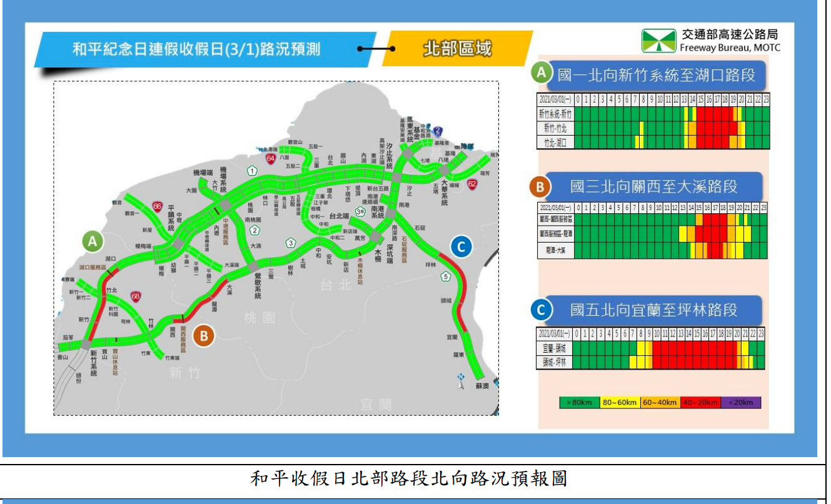The image size is (831, 504).
Task: Click the orange B marker on the map
Action: pos(204,336)
